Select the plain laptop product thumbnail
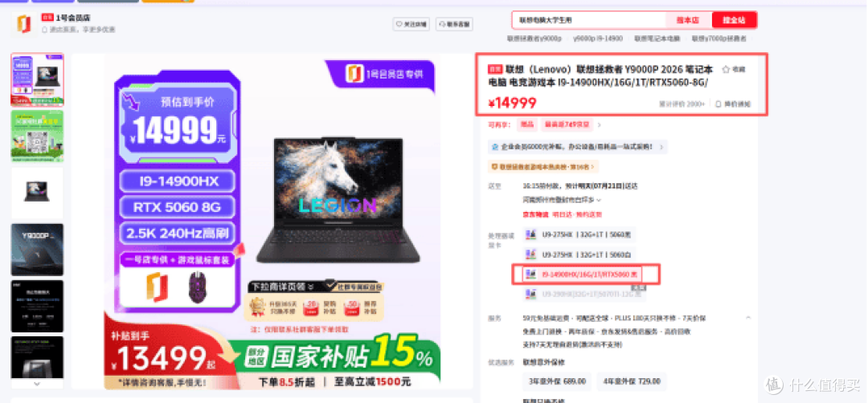This screenshot has width=868, height=403. click(x=37, y=193)
